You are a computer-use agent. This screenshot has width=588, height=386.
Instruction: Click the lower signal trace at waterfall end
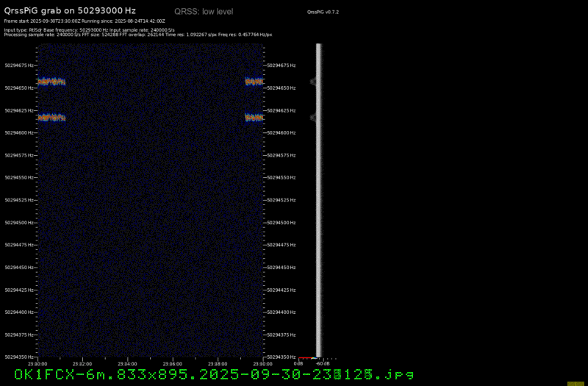pos(254,118)
